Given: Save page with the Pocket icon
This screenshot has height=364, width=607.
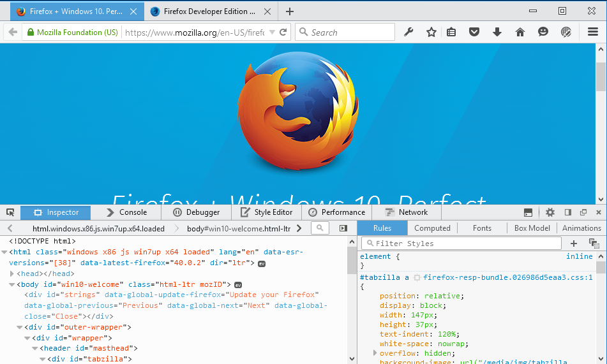Looking at the screenshot, I should pos(474,32).
